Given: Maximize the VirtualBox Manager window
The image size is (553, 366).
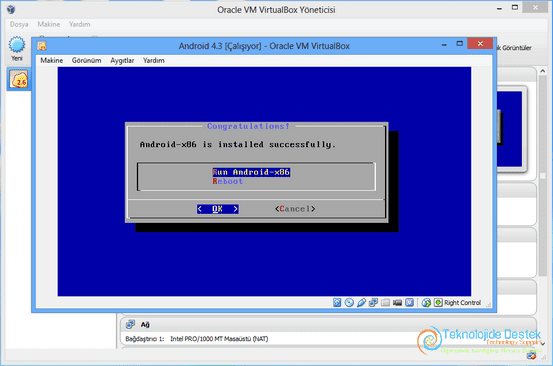Looking at the screenshot, I should click(x=515, y=7).
